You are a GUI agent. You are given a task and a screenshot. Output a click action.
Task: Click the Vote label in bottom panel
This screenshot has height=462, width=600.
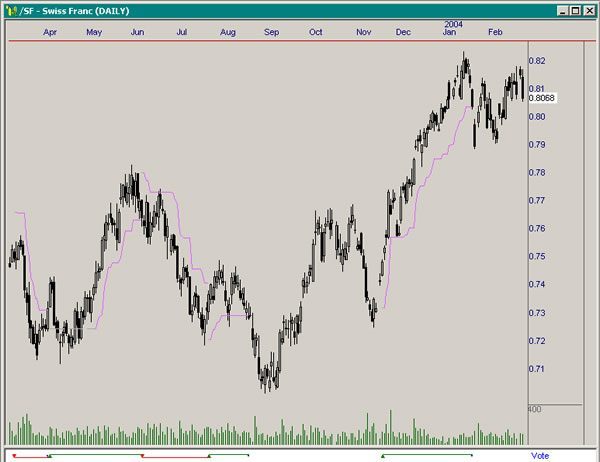click(540, 456)
